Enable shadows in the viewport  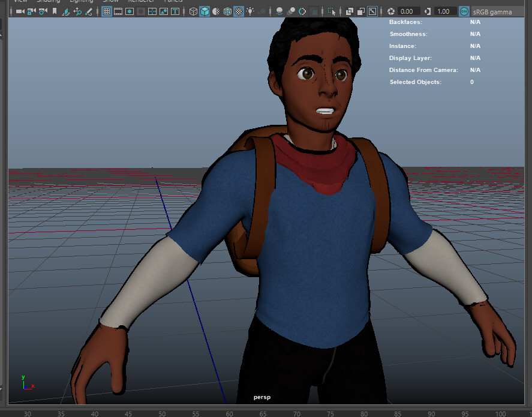(279, 11)
